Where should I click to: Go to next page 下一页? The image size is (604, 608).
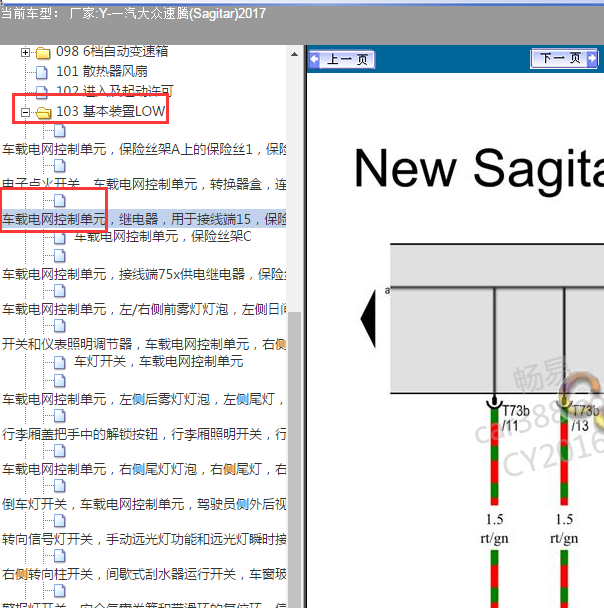coord(564,59)
